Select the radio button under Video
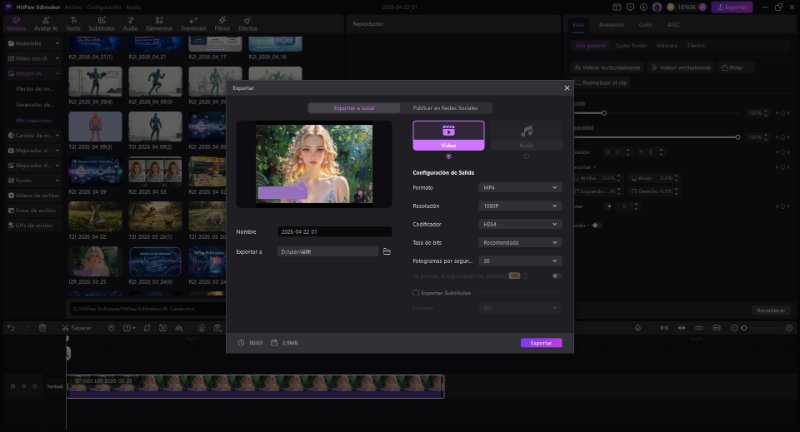The width and height of the screenshot is (800, 432). click(x=448, y=156)
